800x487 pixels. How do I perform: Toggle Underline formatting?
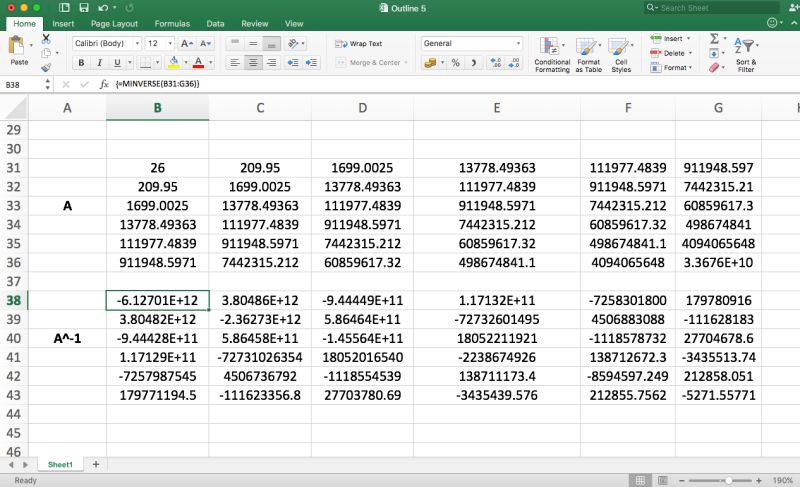(x=117, y=63)
